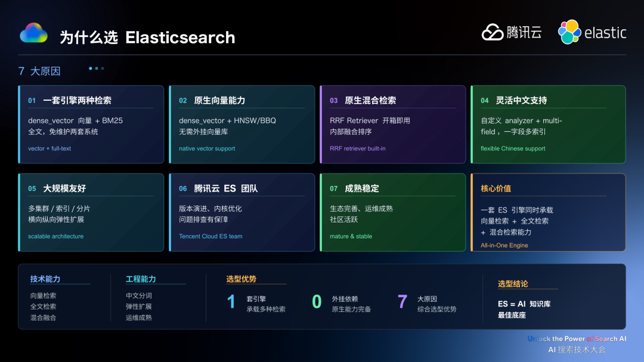Click the card number 07
Screen dimensions: 644x362
[x=333, y=188]
